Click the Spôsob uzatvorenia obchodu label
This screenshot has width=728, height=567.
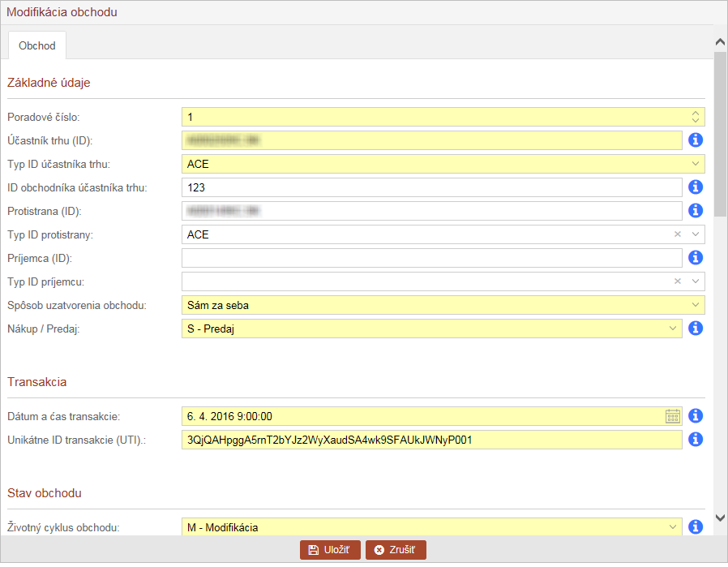pos(76,306)
